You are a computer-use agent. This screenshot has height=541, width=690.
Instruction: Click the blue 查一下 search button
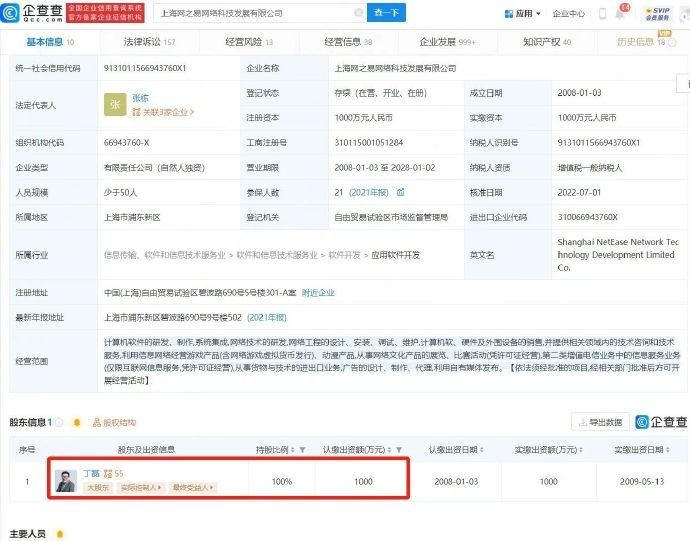(386, 13)
